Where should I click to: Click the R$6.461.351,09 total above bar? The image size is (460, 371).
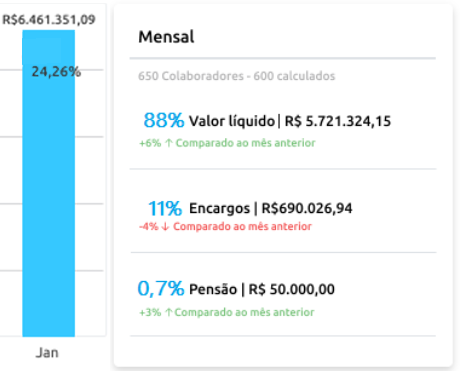click(x=49, y=20)
